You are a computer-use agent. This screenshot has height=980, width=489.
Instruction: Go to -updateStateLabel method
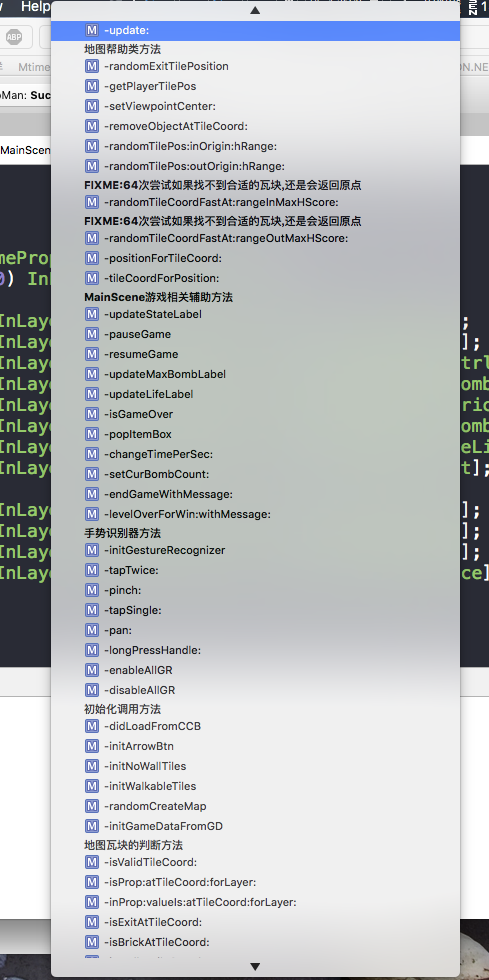click(x=255, y=314)
